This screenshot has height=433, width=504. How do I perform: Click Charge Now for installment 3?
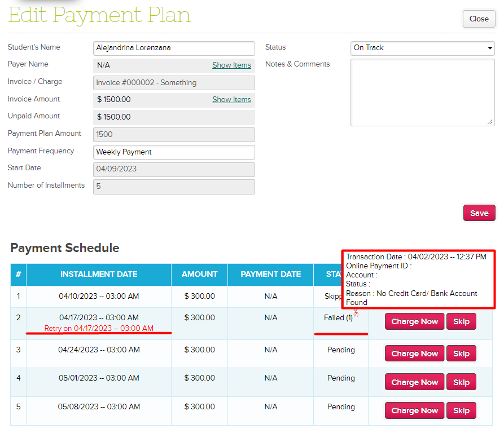[414, 354]
